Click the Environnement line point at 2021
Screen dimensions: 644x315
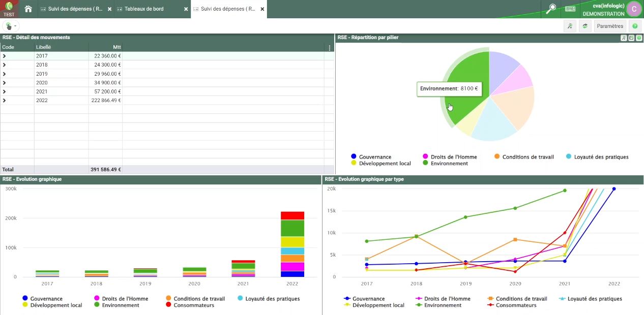565,191
